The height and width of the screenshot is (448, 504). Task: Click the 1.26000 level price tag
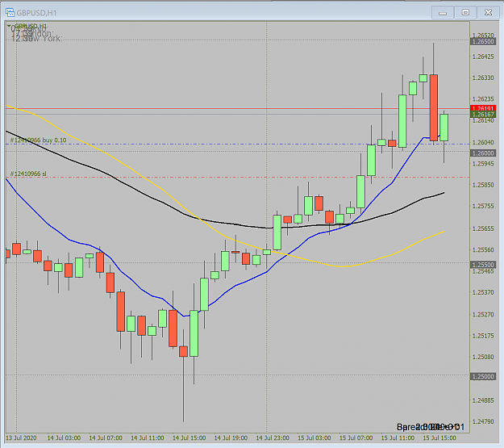[483, 153]
